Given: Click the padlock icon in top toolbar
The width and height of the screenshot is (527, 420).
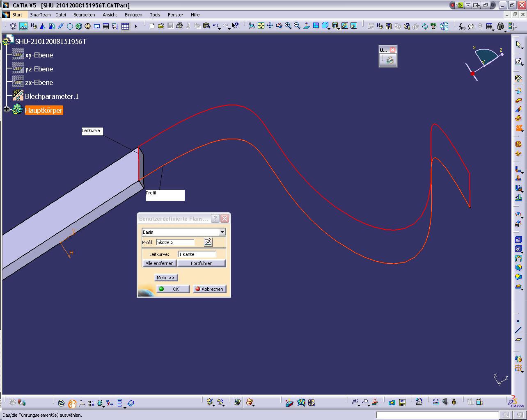Looking at the screenshot, I should pos(500,26).
